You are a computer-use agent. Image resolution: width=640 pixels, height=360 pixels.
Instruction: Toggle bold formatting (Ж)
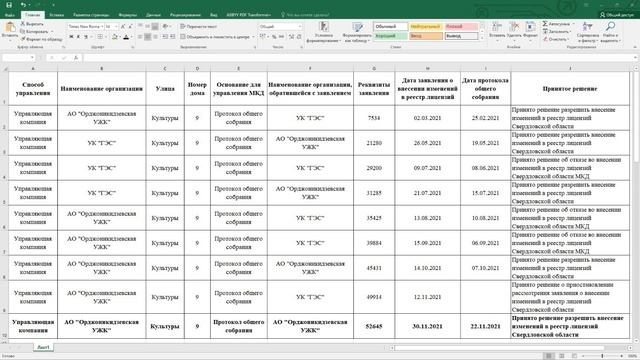click(71, 37)
